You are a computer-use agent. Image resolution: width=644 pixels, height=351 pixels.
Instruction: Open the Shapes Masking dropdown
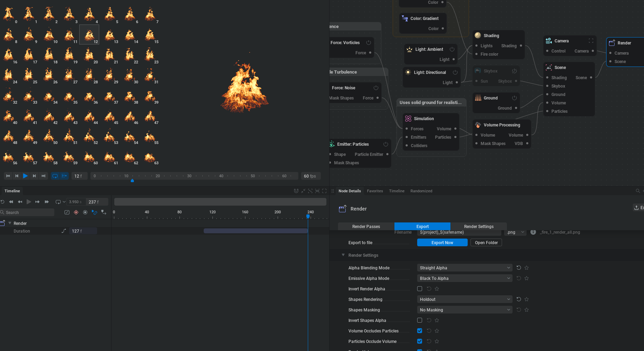pyautogui.click(x=465, y=310)
